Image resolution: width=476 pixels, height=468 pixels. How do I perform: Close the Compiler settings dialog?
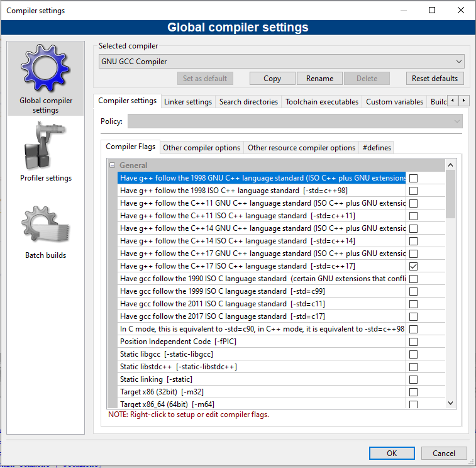click(x=460, y=10)
